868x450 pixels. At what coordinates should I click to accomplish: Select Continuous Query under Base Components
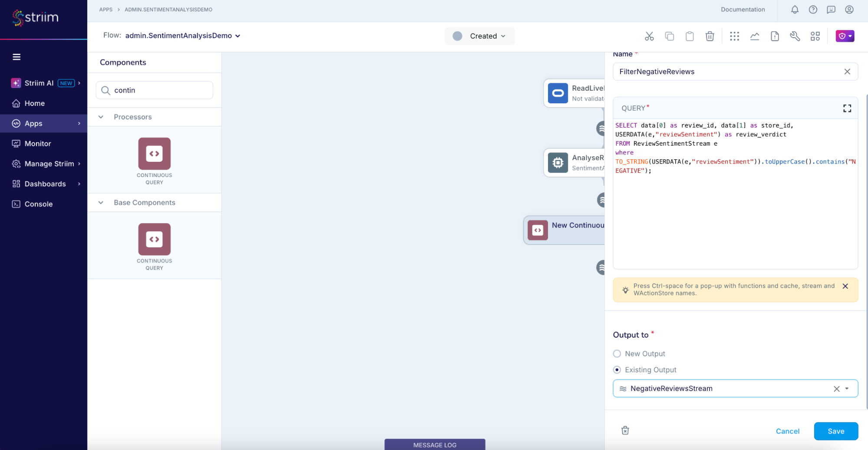click(x=154, y=247)
